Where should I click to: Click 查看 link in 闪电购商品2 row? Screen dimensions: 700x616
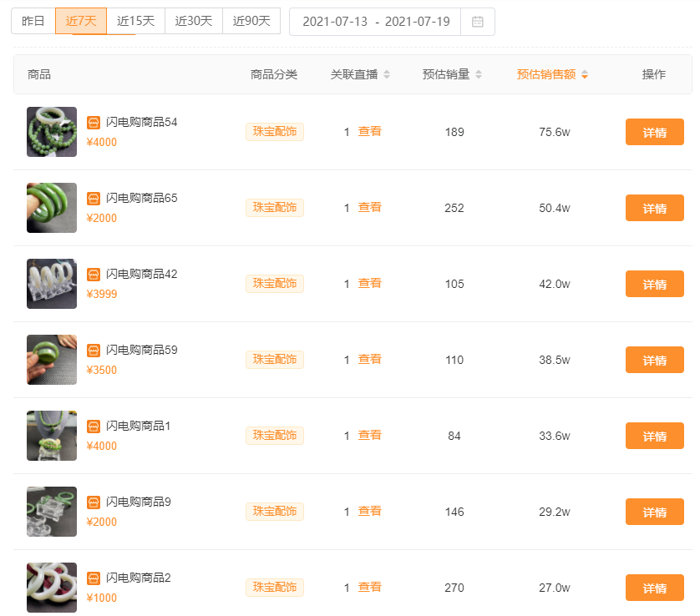pyautogui.click(x=370, y=588)
